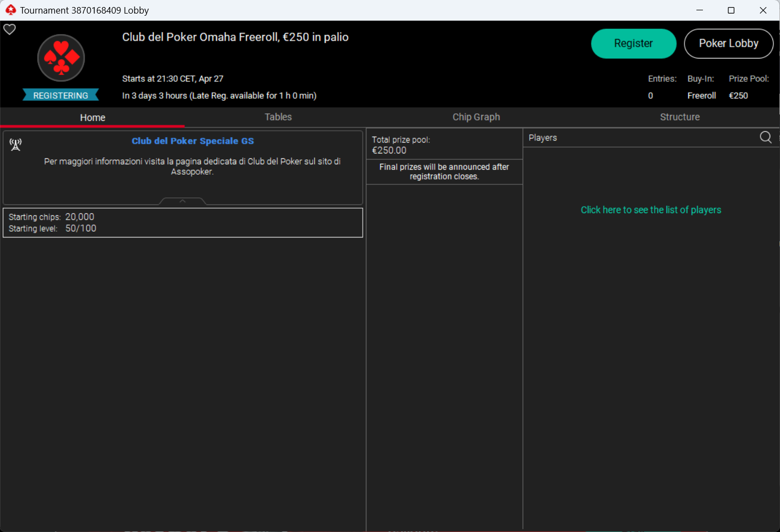Click the Starting level 50/100 value
This screenshot has height=532, width=780.
tap(81, 228)
